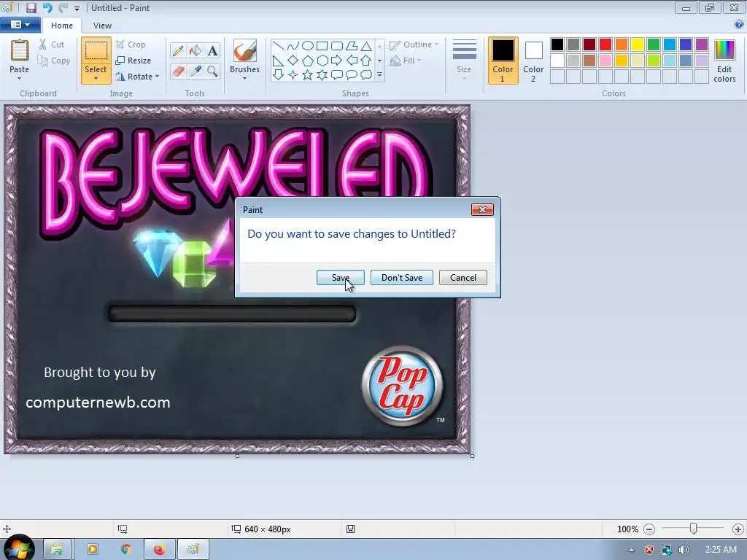Choose the Rectangle shape
747x560 pixels.
coord(322,46)
